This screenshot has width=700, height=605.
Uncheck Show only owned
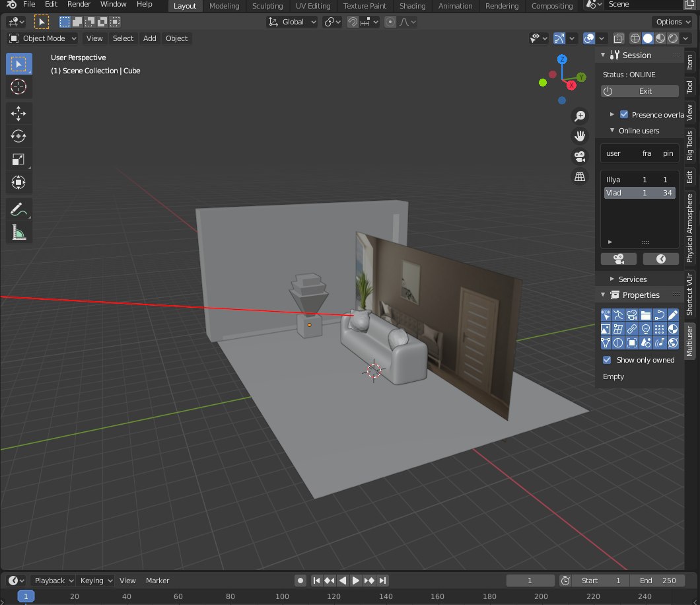[607, 360]
